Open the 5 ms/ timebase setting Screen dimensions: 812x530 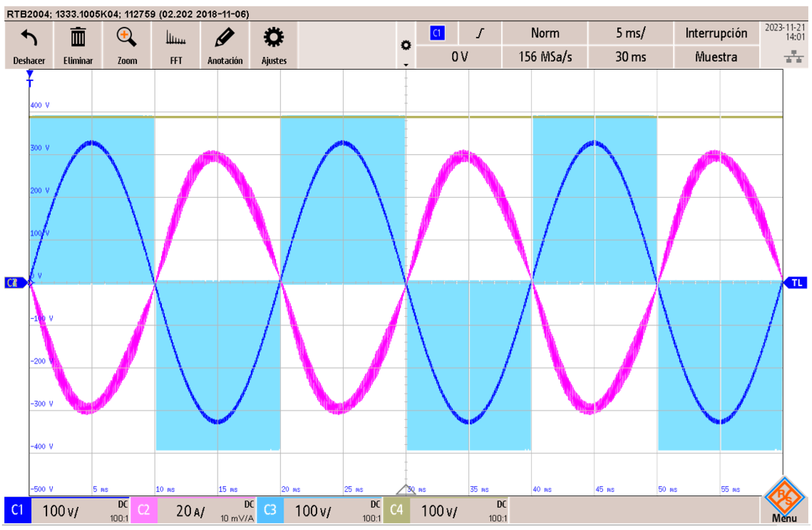630,33
